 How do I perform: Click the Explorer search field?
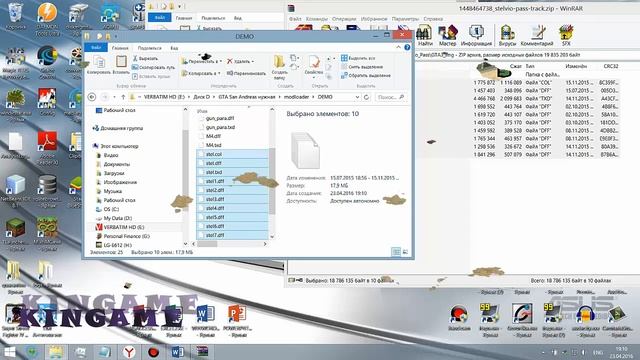click(390, 97)
